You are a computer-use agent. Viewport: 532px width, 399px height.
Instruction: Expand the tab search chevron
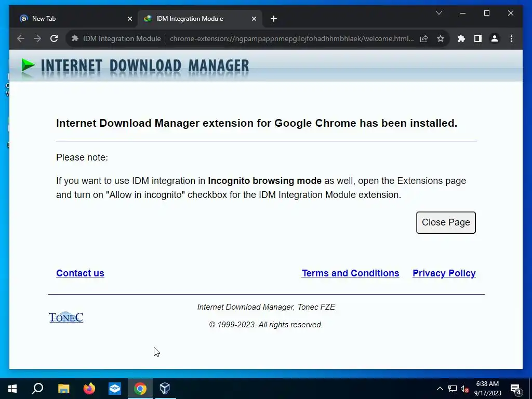tap(438, 13)
